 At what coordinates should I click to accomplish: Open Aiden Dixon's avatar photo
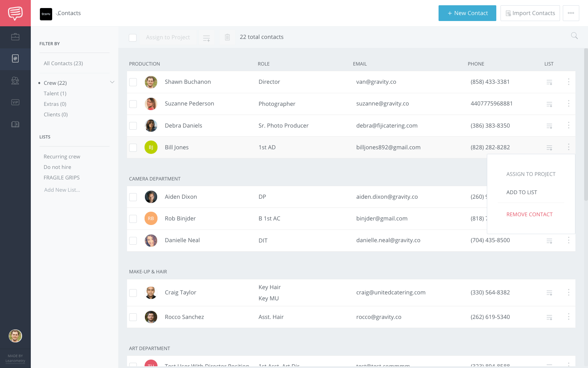151,197
